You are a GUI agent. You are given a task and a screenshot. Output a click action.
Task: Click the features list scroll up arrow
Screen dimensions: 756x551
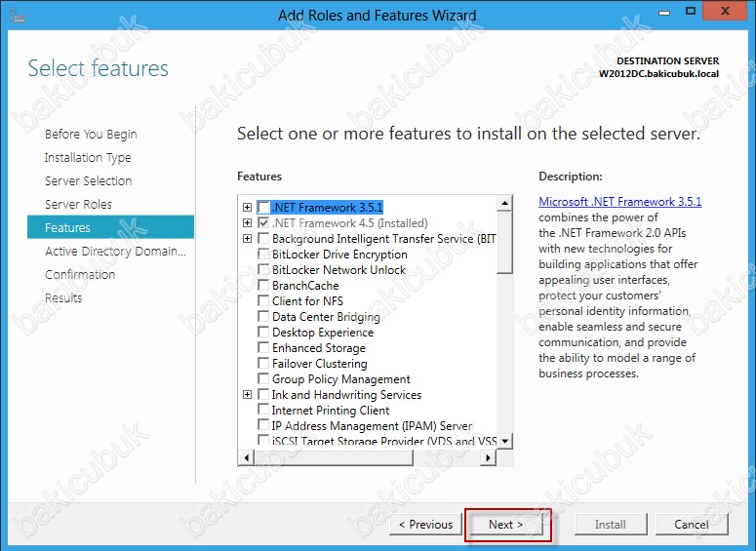point(504,203)
